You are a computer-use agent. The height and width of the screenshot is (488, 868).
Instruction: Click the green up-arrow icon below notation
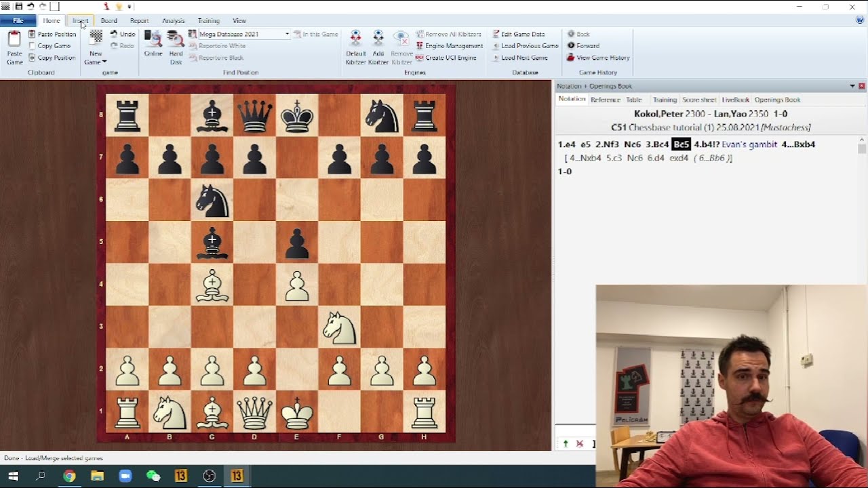[x=566, y=444]
